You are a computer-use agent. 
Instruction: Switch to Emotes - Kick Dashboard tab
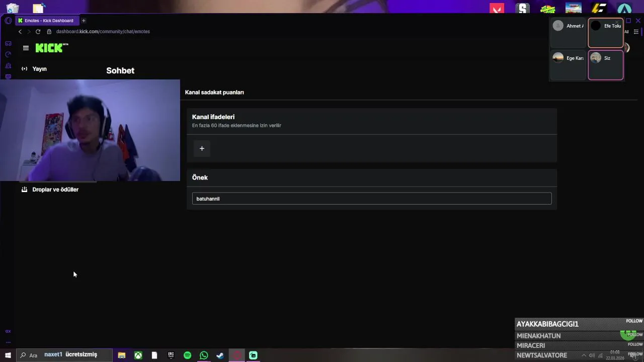pos(46,21)
